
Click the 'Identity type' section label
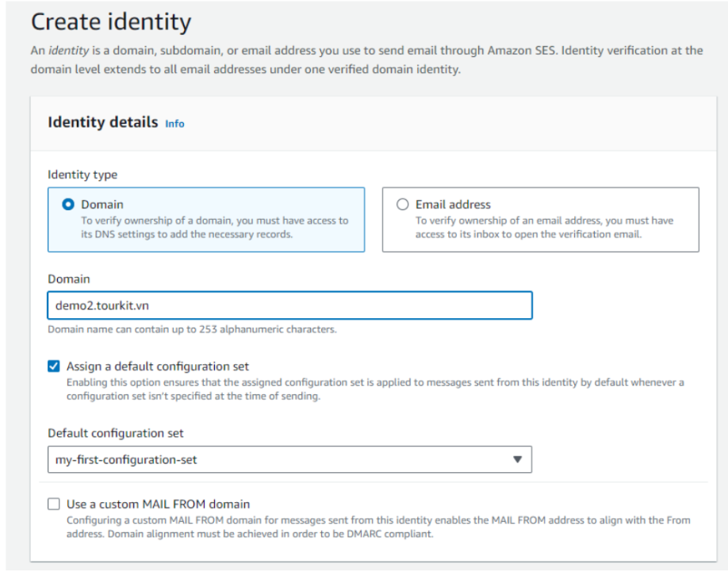coord(82,175)
